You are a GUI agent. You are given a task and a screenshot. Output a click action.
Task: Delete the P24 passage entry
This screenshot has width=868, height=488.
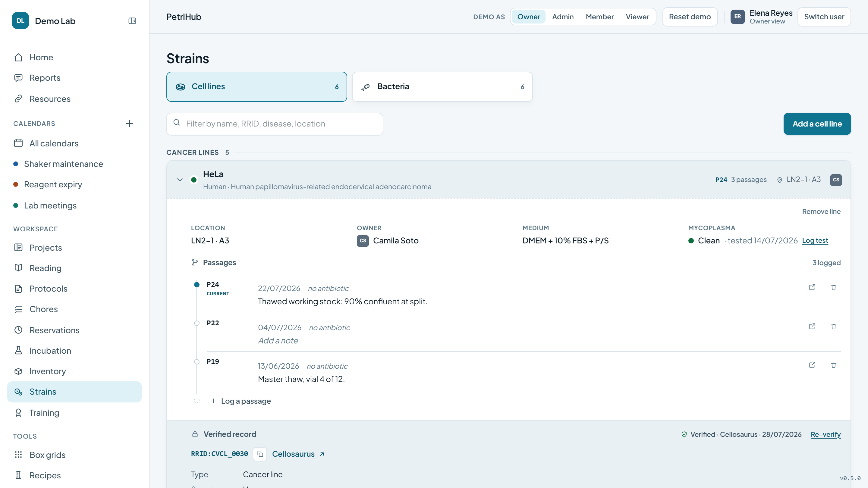point(834,287)
